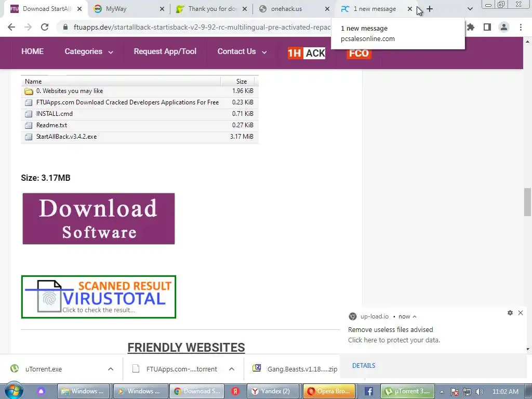Viewport: 532px width, 399px height.
Task: Open uTorrent.exe download options chevron
Action: point(111,369)
